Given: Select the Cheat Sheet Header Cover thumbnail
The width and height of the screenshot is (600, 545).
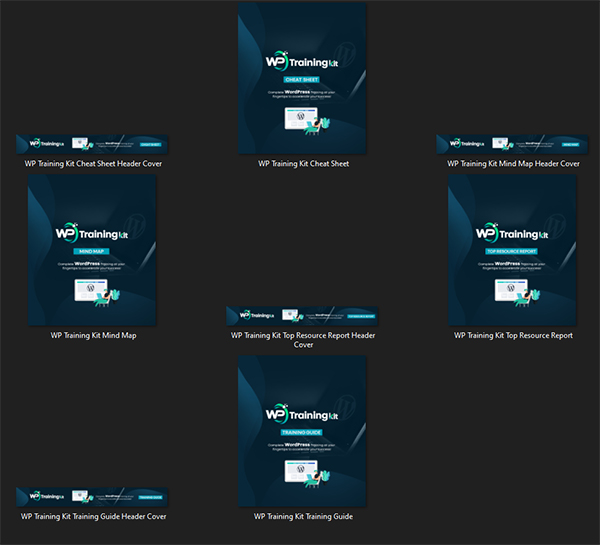Looking at the screenshot, I should (92, 144).
